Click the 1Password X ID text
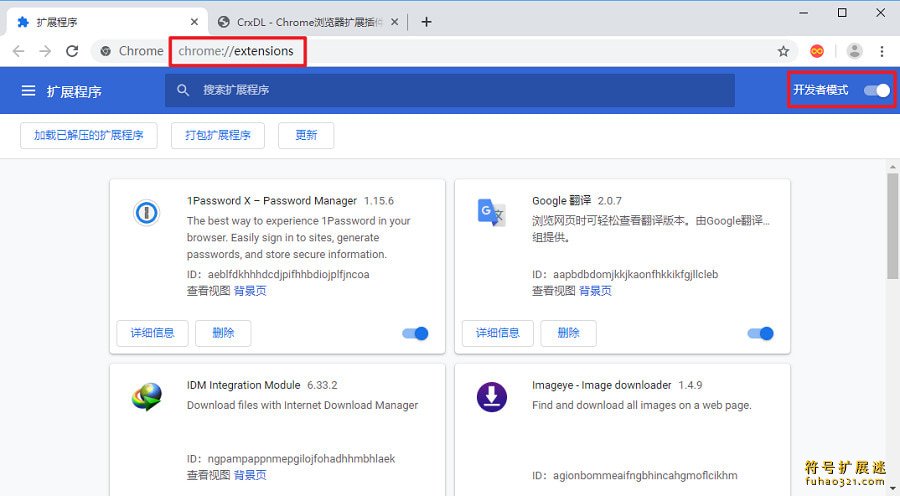 tap(278, 274)
